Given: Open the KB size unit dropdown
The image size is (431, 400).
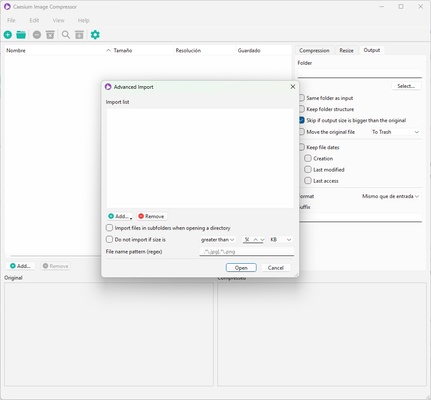Looking at the screenshot, I should pos(281,240).
